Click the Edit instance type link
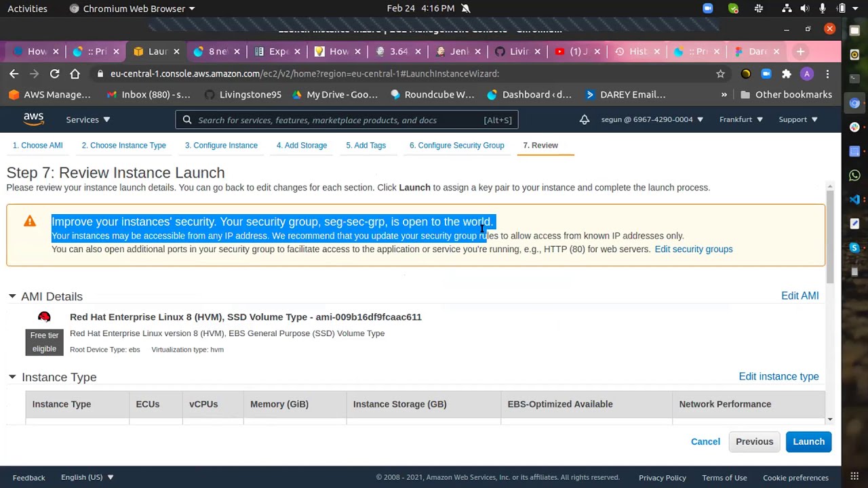868x488 pixels. [x=778, y=376]
